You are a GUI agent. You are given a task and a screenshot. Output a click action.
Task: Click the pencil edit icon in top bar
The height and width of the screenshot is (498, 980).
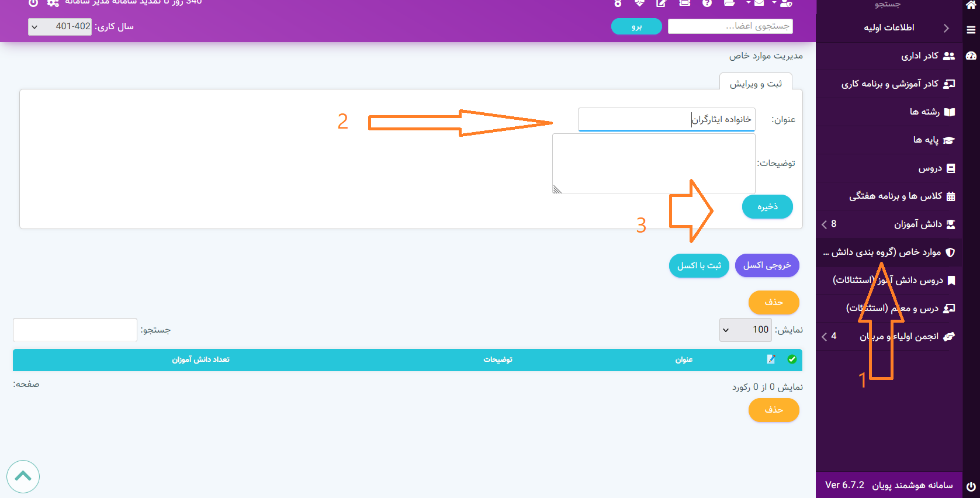pos(661,3)
